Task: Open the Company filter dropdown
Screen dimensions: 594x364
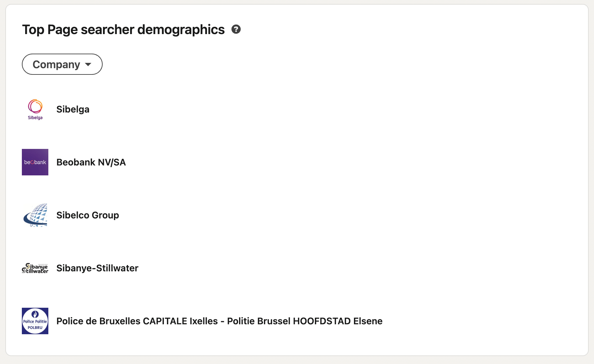Action: tap(62, 64)
